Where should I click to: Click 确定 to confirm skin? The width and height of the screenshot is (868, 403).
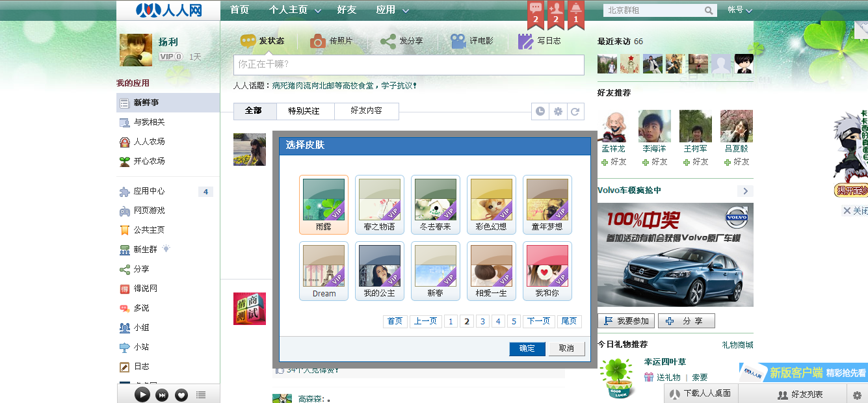527,348
